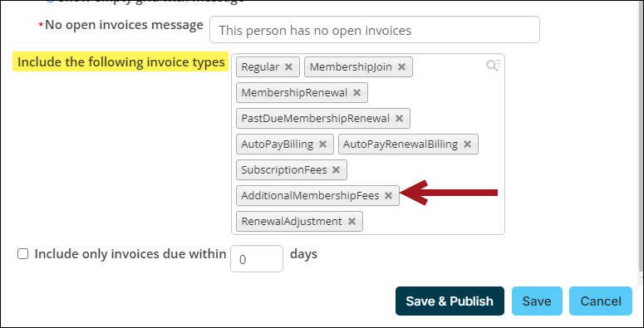Remove the PastDueMembershipRenewal tag
Viewport: 644px width, 328px height.
pos(399,119)
